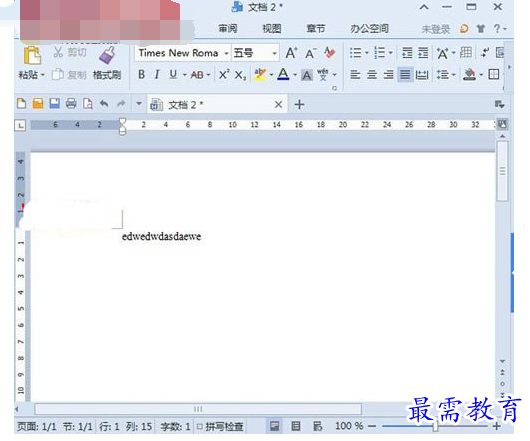Image resolution: width=530 pixels, height=441 pixels.
Task: Undo last action
Action: [104, 103]
